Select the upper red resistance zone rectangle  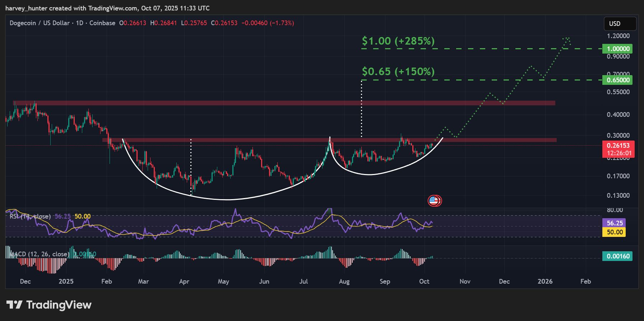pos(287,103)
